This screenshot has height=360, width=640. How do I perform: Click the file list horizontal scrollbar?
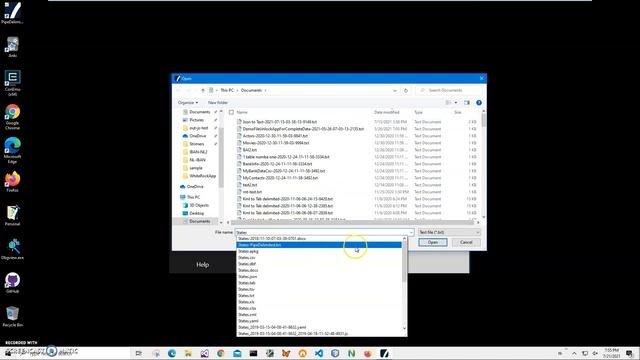(x=352, y=222)
